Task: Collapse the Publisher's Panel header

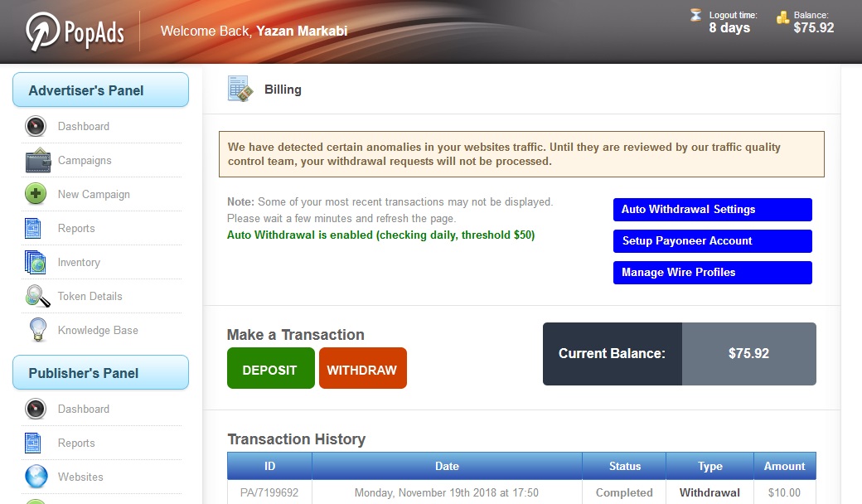Action: 100,373
